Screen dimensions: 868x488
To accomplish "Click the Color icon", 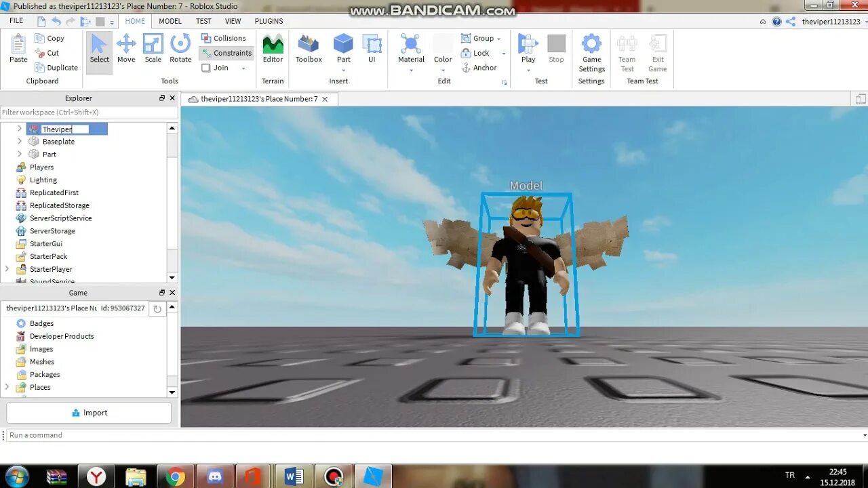I will click(443, 45).
